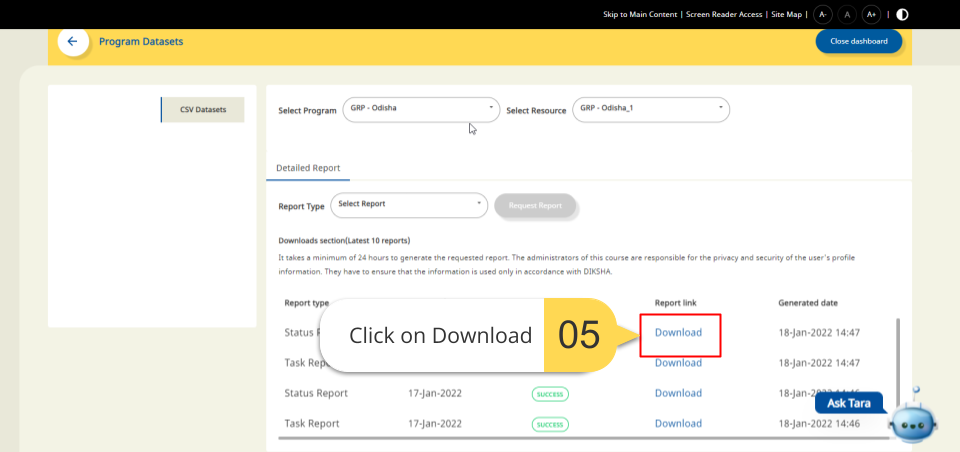960x452 pixels.
Task: Expand the Select Resource dropdown
Action: [649, 110]
